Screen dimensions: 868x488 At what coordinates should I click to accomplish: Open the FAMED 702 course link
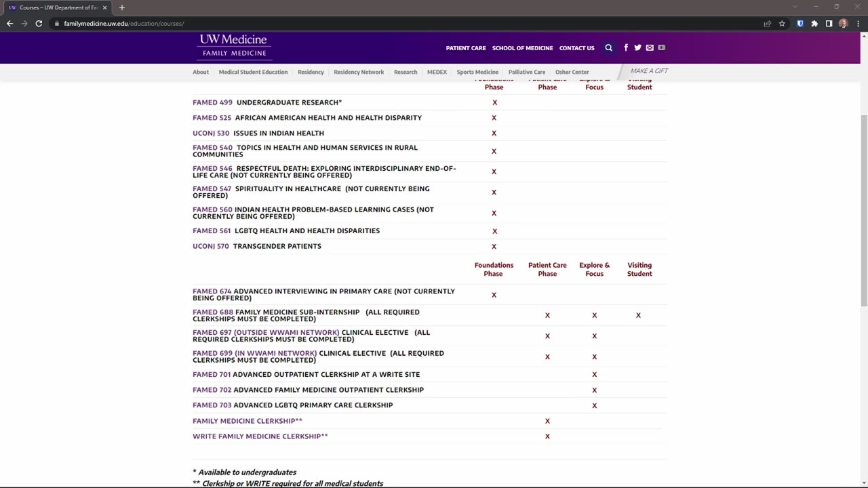[212, 390]
